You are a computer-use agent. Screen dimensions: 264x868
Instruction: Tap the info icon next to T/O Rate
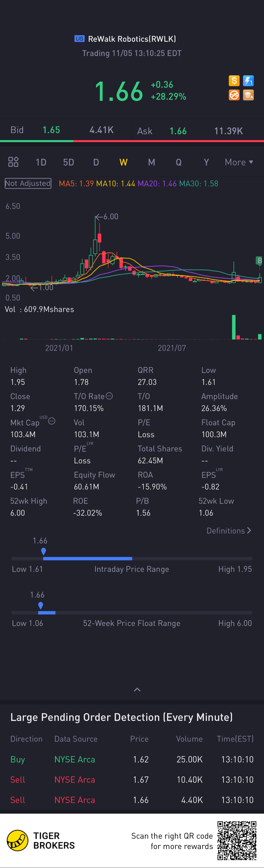[x=109, y=396]
